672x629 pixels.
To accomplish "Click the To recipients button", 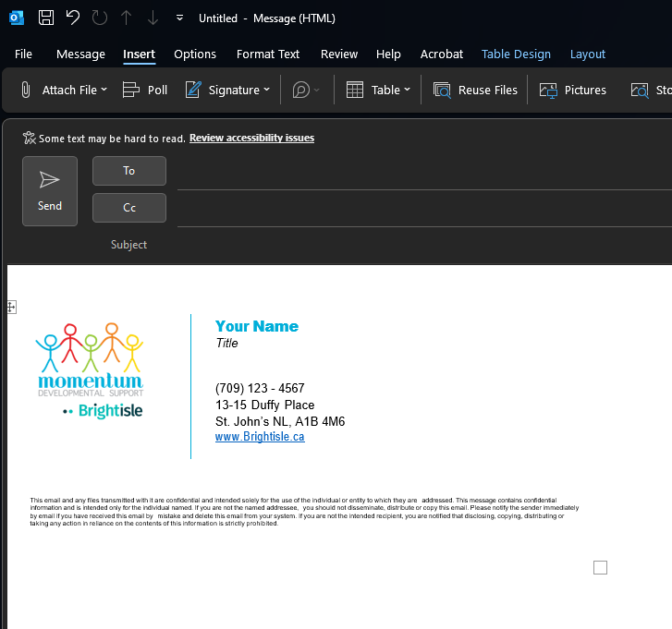I will click(129, 171).
